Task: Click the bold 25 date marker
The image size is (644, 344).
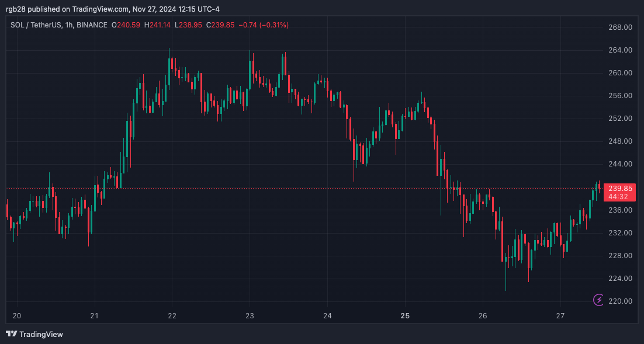Action: (405, 316)
